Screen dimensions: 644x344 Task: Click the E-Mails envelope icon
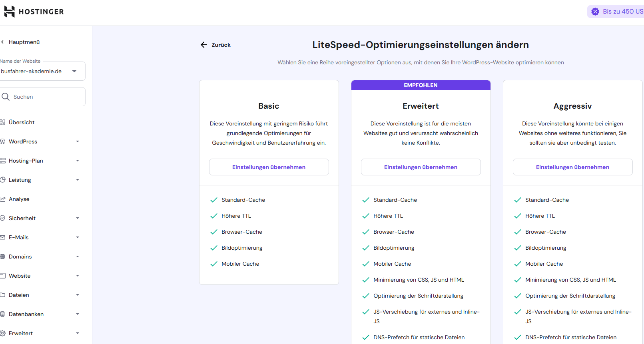click(2, 237)
